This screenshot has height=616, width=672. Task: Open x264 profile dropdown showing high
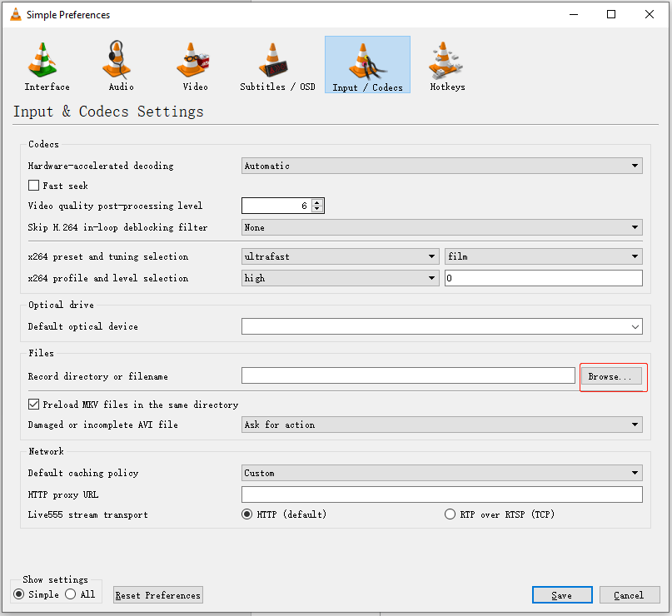pyautogui.click(x=341, y=278)
